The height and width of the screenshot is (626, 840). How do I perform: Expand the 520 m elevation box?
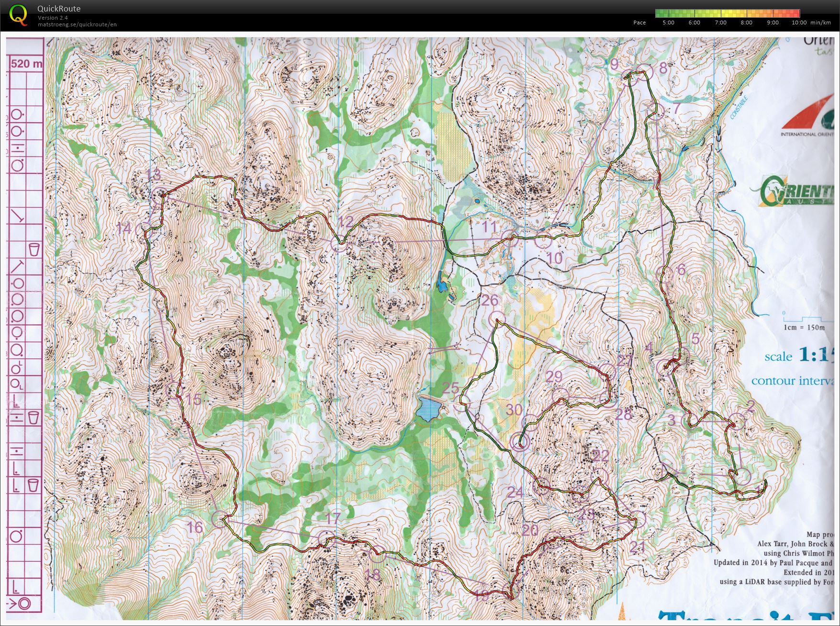pyautogui.click(x=26, y=62)
